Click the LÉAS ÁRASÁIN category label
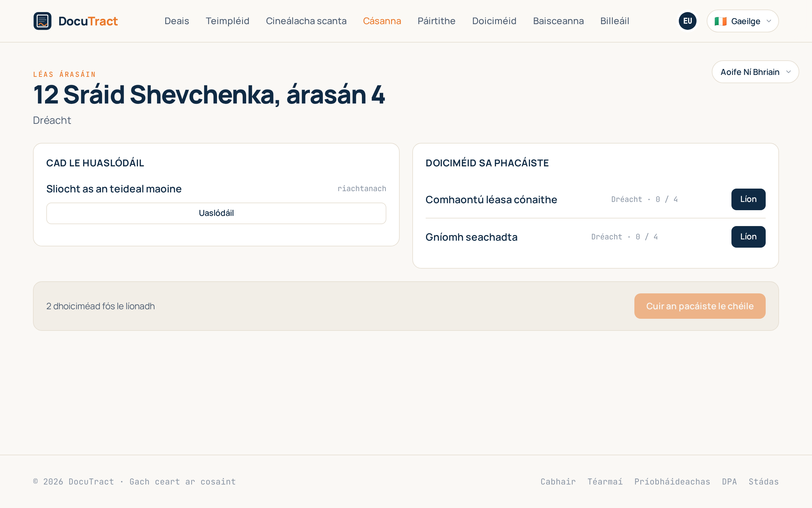 click(x=64, y=74)
